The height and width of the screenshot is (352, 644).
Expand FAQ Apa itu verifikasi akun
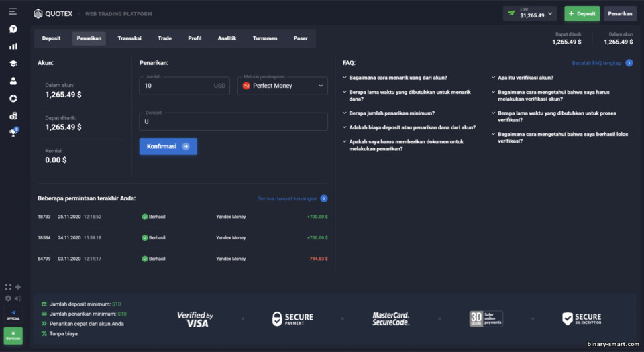click(x=523, y=78)
